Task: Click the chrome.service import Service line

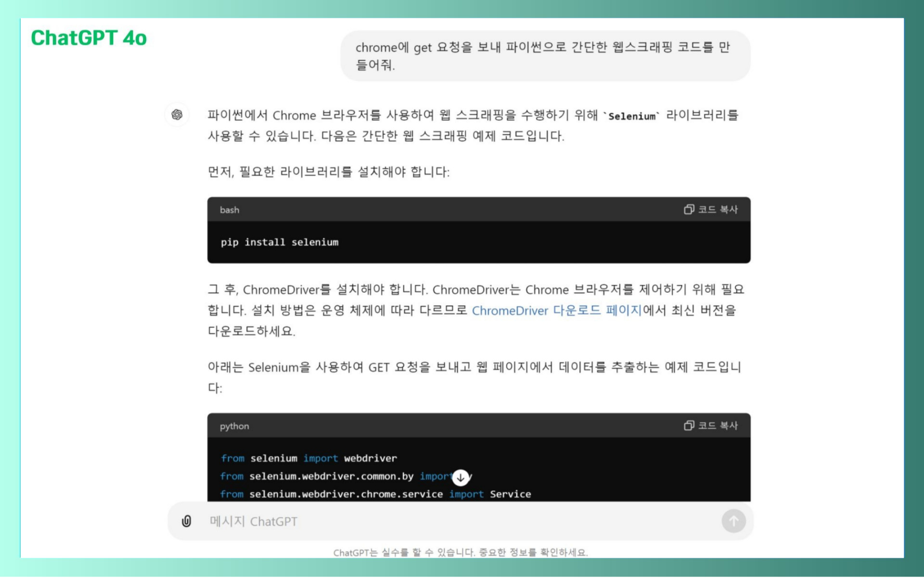Action: pos(376,494)
